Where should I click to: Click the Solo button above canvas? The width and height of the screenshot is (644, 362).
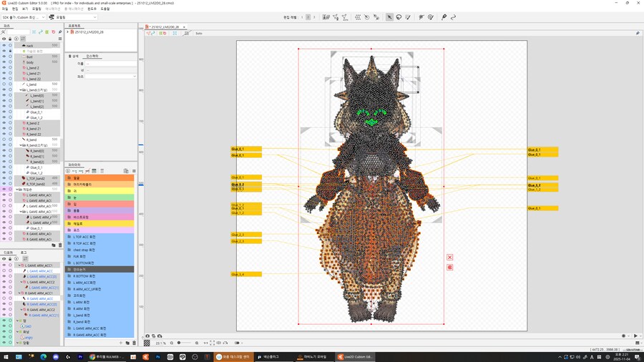click(199, 34)
